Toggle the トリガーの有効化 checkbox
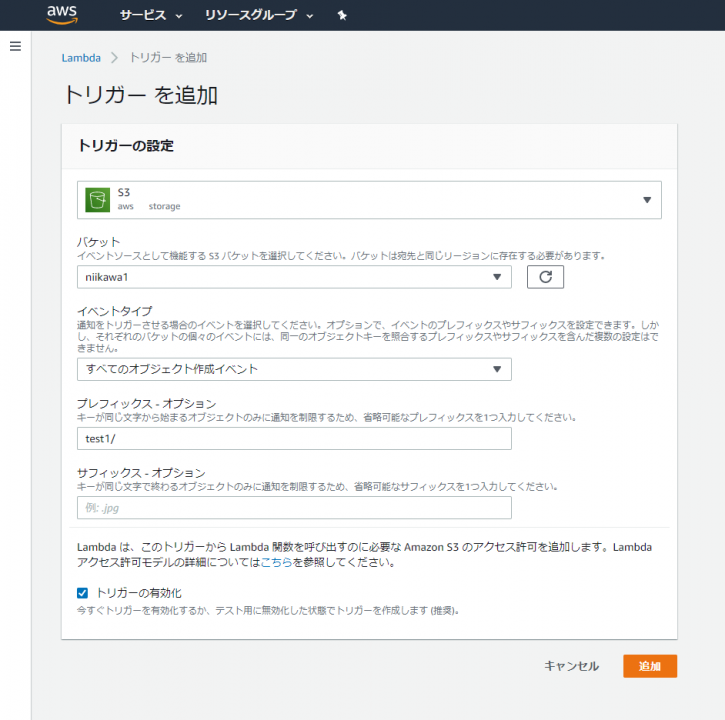Viewport: 725px width, 720px height. pos(82,593)
